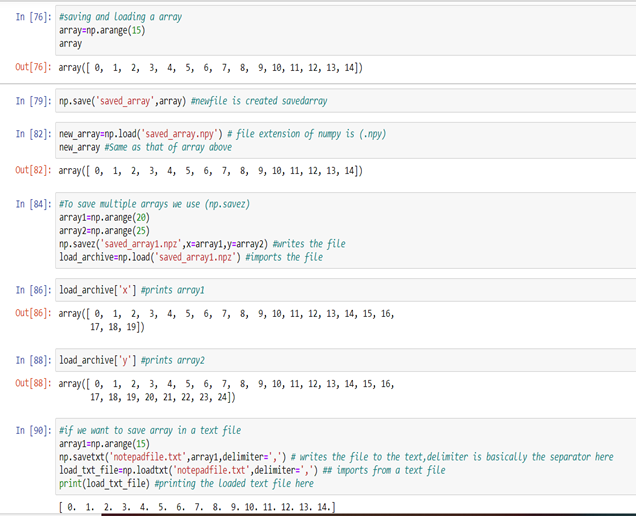Click the comment '#Same as that of array above'
Screen dimensions: 636x516
pos(168,147)
